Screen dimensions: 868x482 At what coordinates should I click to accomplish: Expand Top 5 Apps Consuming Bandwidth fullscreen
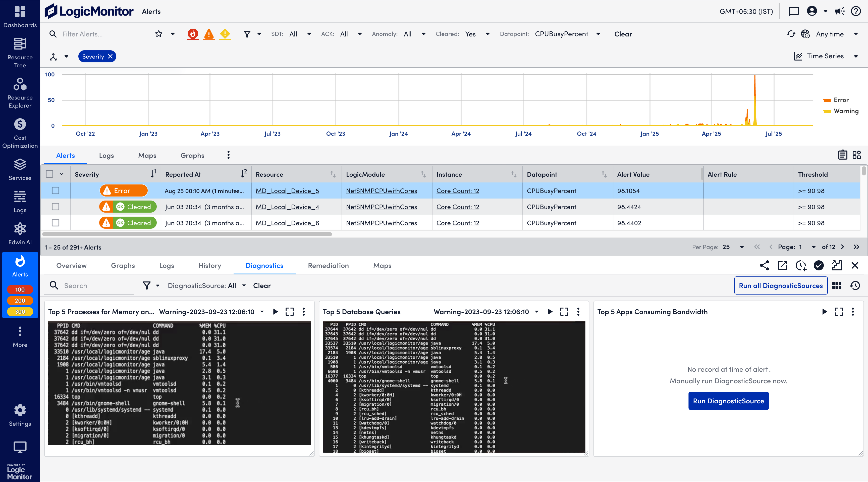(x=839, y=312)
